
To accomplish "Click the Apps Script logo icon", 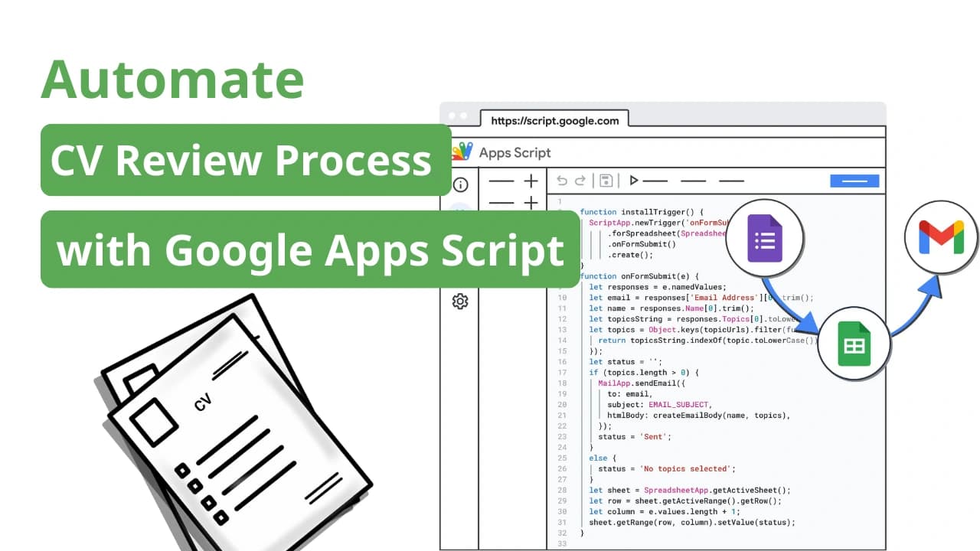I will (462, 152).
